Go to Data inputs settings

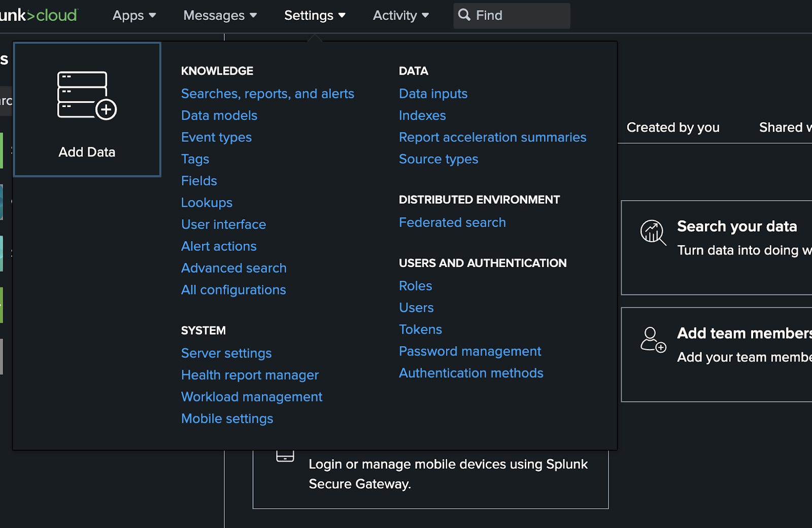pos(433,94)
